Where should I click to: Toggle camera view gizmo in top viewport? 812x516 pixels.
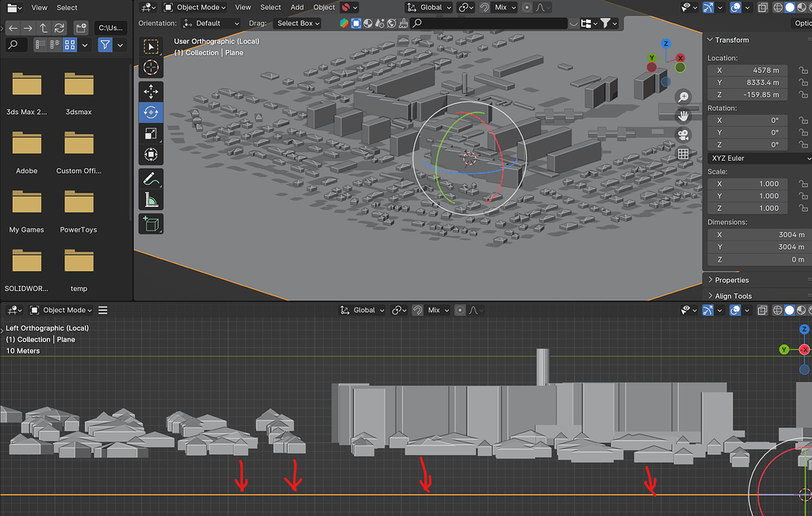pos(683,135)
